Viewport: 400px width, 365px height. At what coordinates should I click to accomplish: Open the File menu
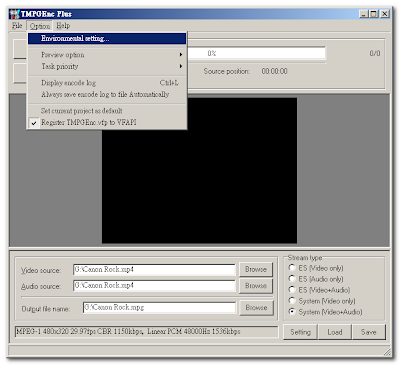(17, 26)
